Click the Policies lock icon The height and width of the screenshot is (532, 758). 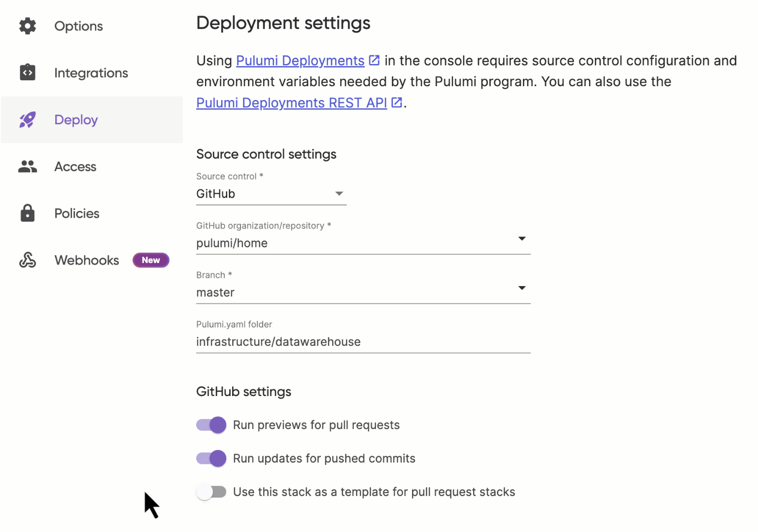[x=28, y=213]
